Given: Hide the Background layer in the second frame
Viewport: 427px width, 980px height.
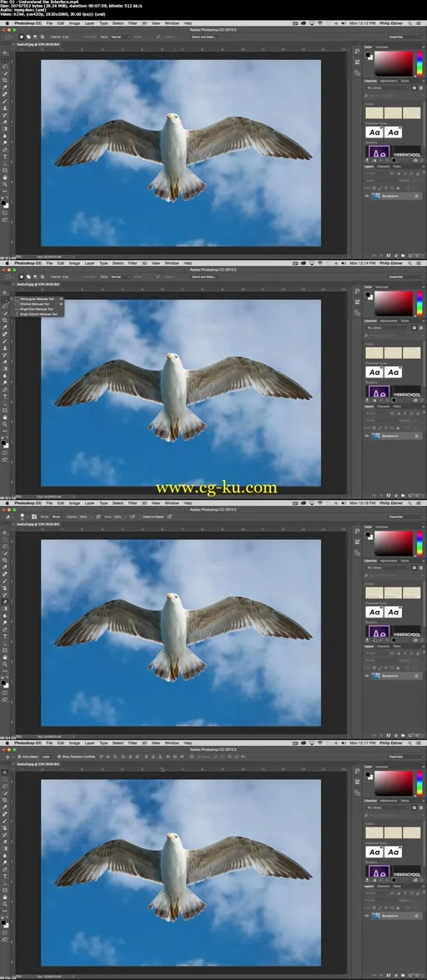Looking at the screenshot, I should coord(367,436).
